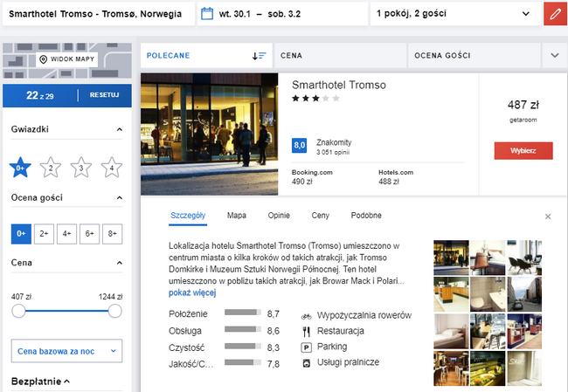Click the red pencil edit search icon
This screenshot has width=568, height=392.
(555, 14)
